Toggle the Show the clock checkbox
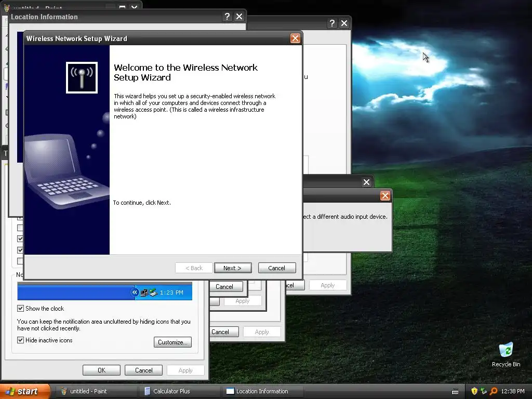This screenshot has width=532, height=399. tap(20, 309)
